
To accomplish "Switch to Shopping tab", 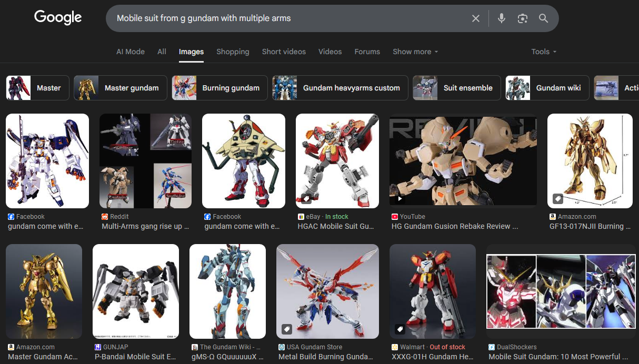I will [233, 52].
